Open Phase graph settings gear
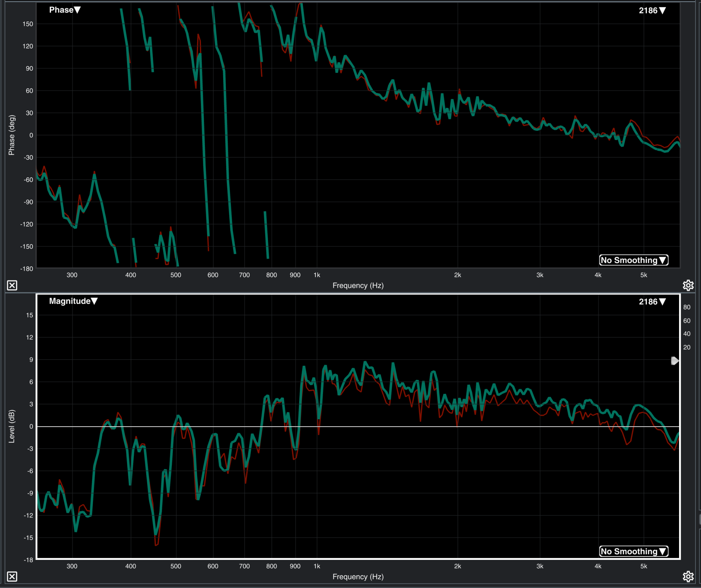Image resolution: width=701 pixels, height=588 pixels. (x=688, y=285)
